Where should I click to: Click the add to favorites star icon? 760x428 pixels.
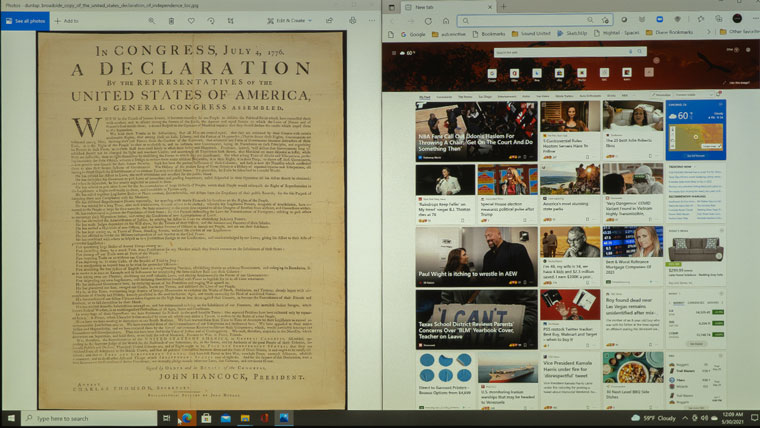605,20
